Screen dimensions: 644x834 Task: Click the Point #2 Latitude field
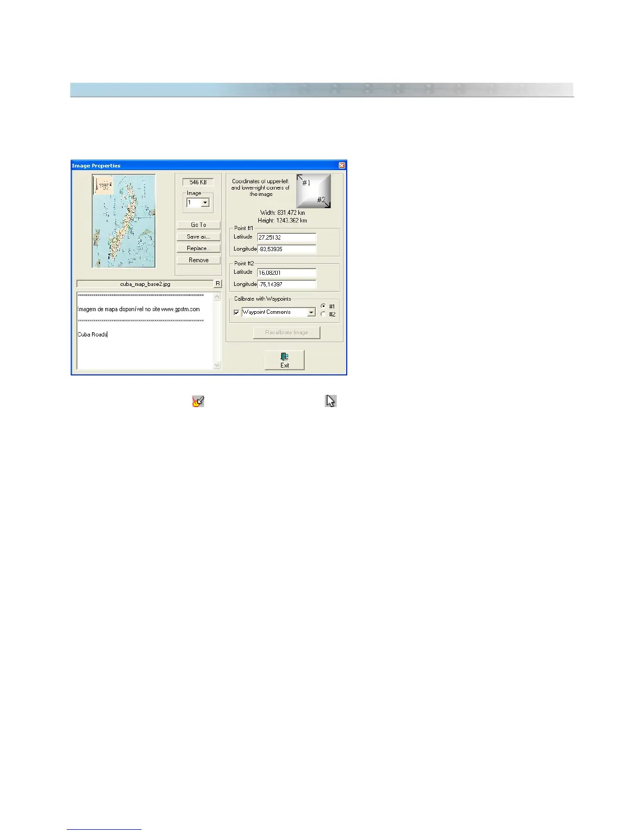tap(287, 273)
